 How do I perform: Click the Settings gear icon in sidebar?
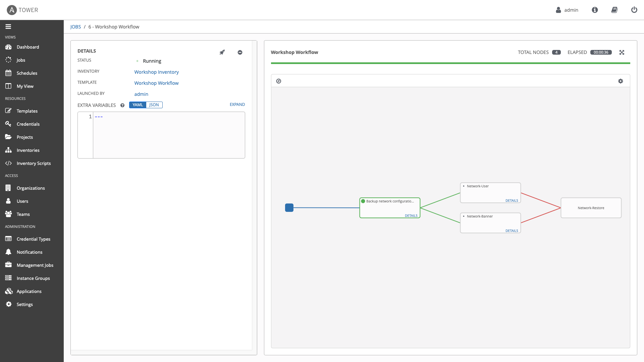(x=9, y=304)
